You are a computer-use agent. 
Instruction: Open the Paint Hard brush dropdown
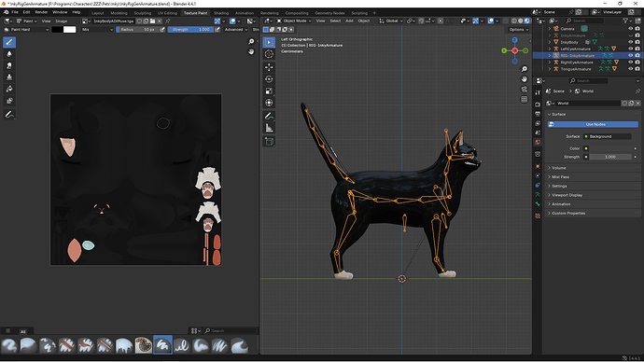click(x=26, y=30)
